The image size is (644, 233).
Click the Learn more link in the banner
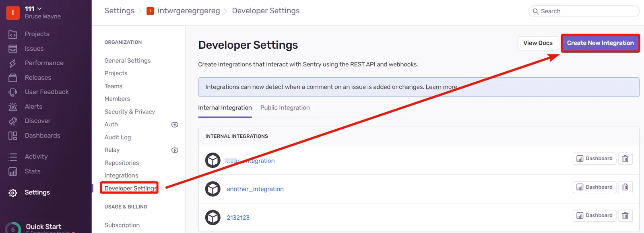[442, 87]
